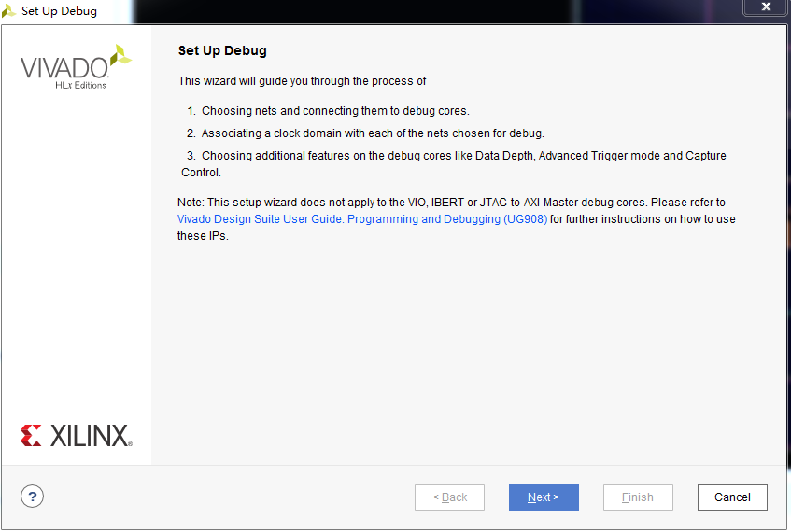Image resolution: width=791 pixels, height=532 pixels.
Task: Click the green Vivado leaf symbol
Action: (x=120, y=55)
